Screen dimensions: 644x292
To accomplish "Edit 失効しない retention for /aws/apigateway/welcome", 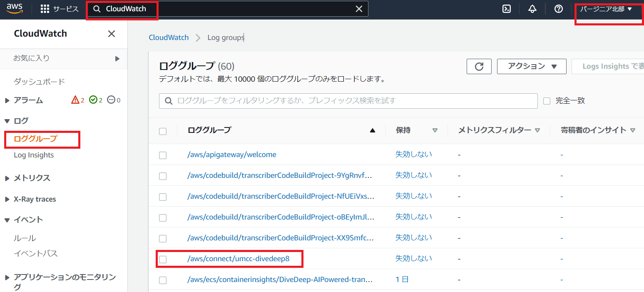I will pos(414,154).
